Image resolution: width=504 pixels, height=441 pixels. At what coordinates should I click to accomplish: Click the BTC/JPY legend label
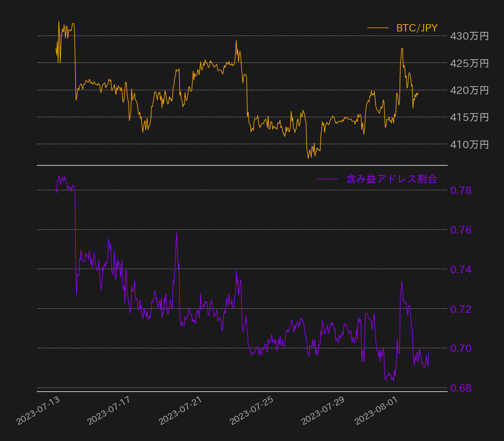(417, 28)
